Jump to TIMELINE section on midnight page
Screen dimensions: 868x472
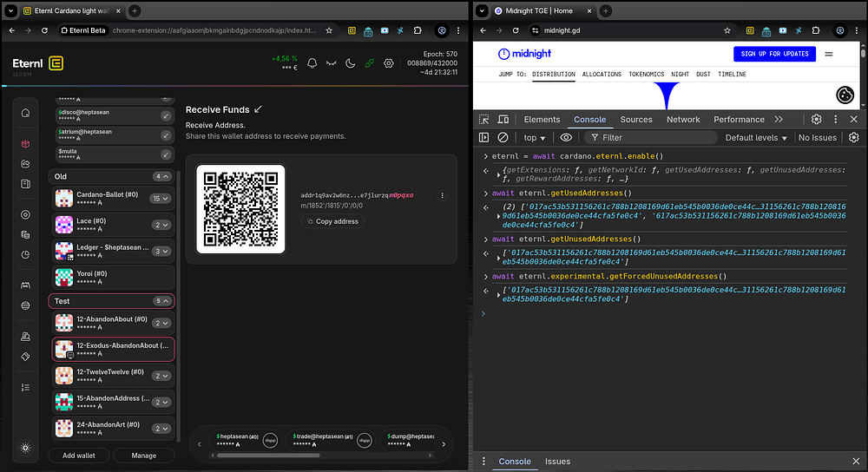click(x=732, y=74)
